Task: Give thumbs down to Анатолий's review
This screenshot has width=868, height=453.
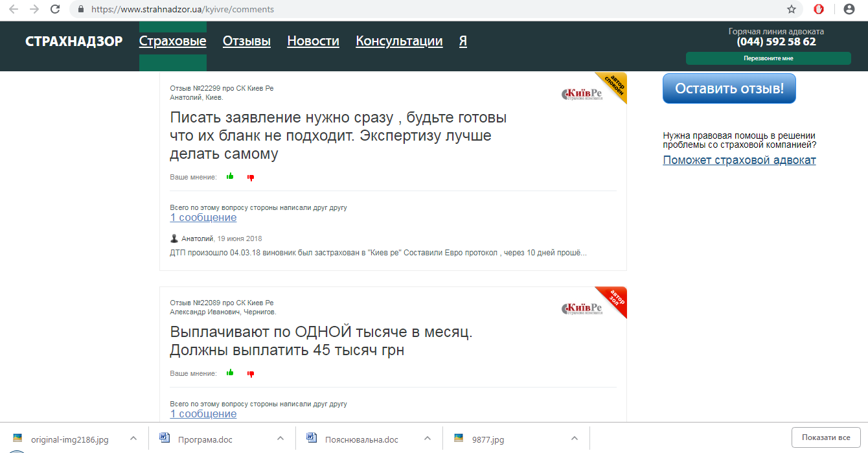Action: tap(251, 177)
